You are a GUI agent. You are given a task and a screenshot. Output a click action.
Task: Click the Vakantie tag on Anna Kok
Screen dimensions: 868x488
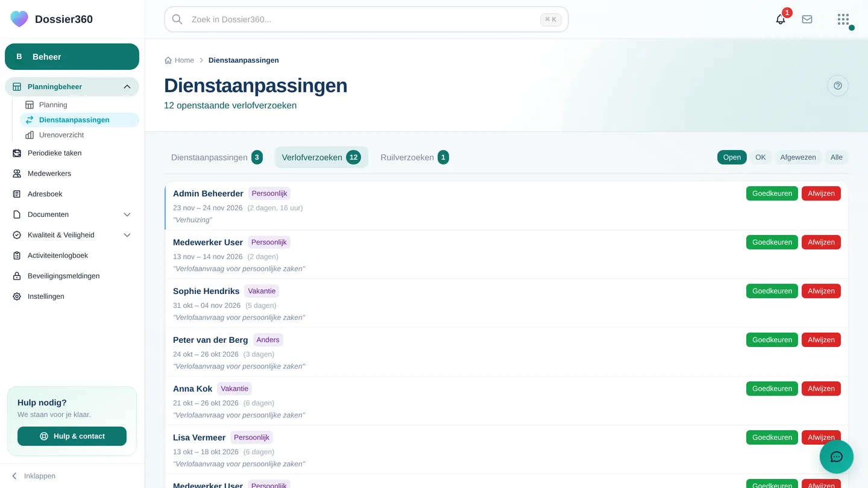pyautogui.click(x=234, y=389)
